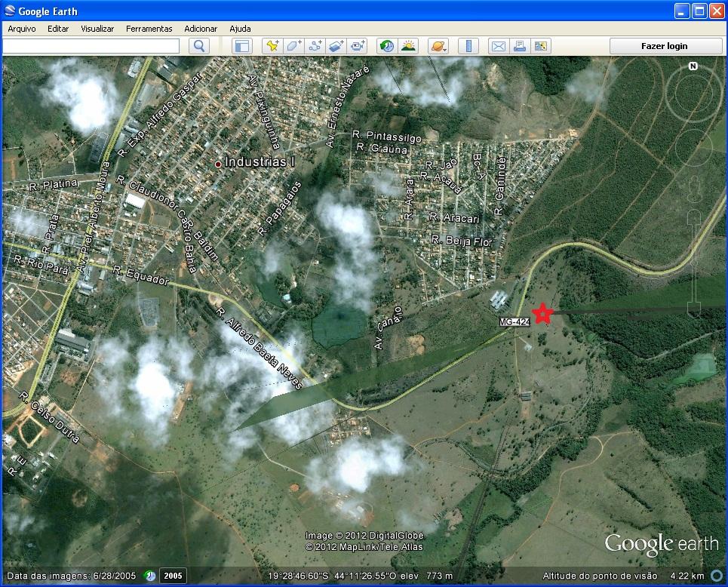Click the N north compass indicator
Screen dimensions: 728x587
[693, 66]
